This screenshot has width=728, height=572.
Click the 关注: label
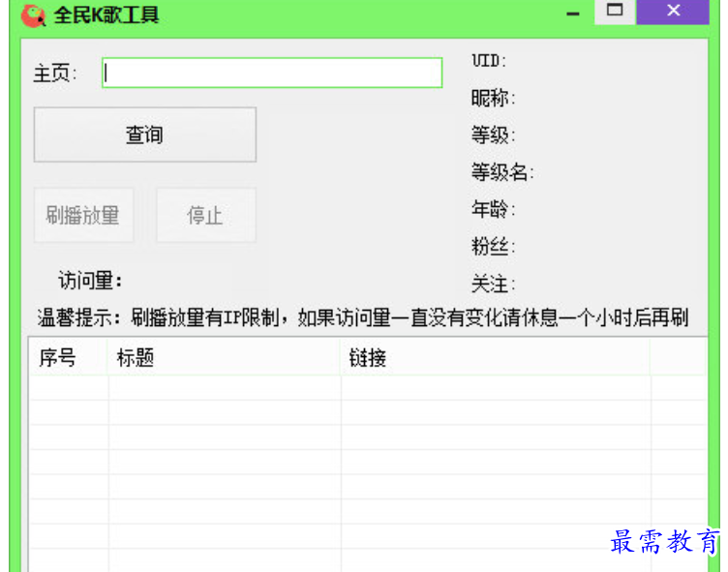493,284
